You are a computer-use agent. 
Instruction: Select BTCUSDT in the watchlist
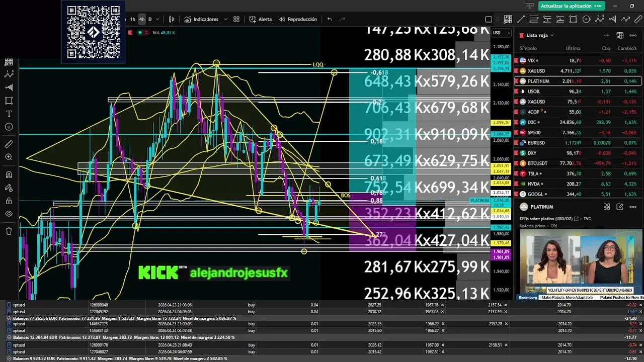[x=578, y=163]
